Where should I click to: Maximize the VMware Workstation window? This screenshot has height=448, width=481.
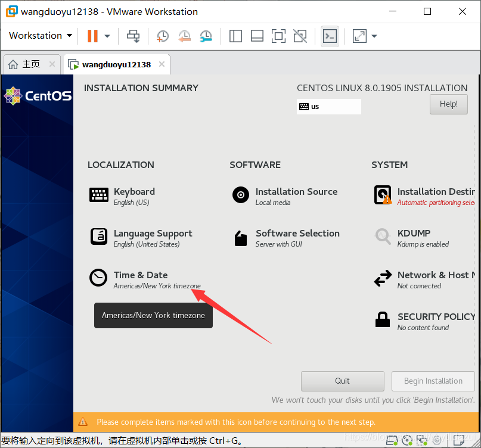(x=427, y=11)
